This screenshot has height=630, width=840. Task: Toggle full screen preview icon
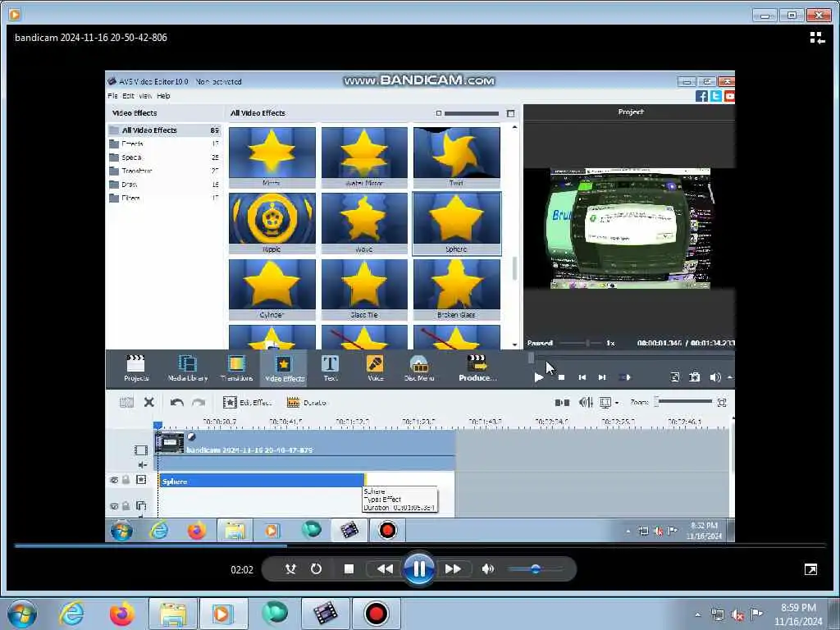point(675,377)
